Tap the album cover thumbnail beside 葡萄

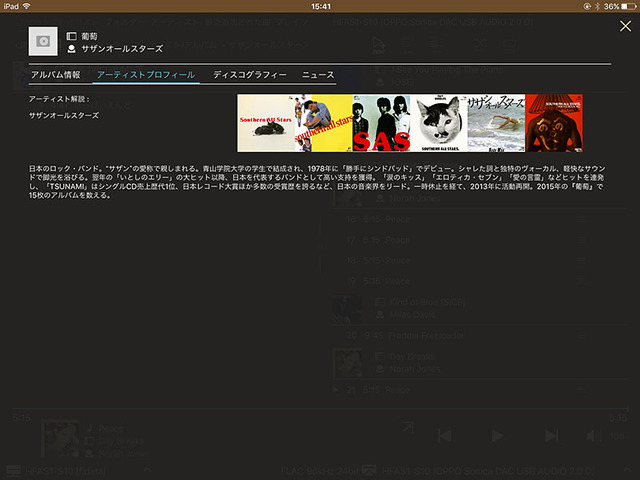pyautogui.click(x=43, y=41)
